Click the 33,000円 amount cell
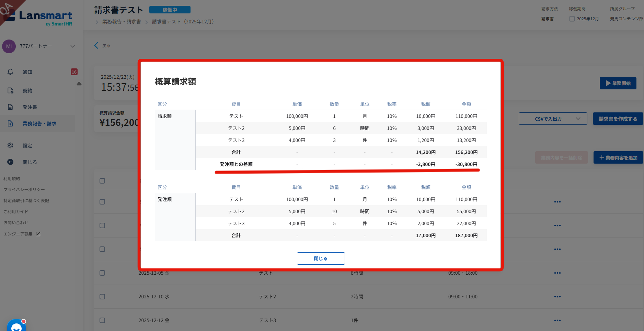The width and height of the screenshot is (644, 331). tap(466, 128)
